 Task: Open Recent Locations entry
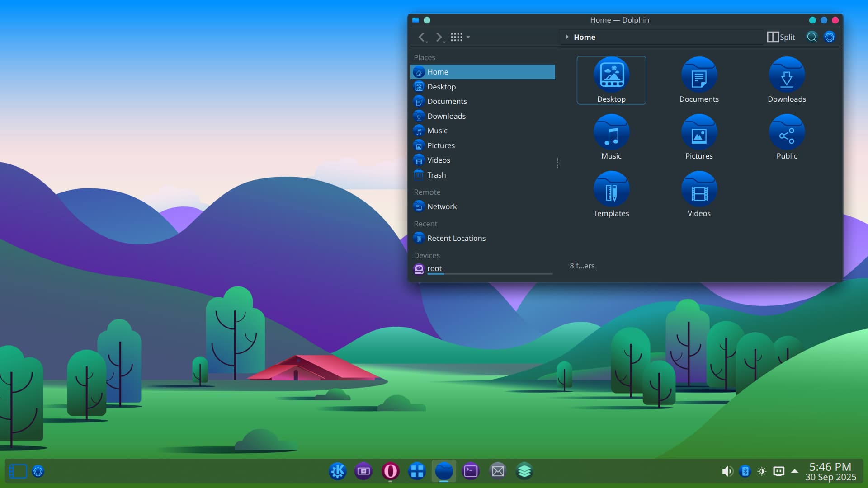click(456, 238)
